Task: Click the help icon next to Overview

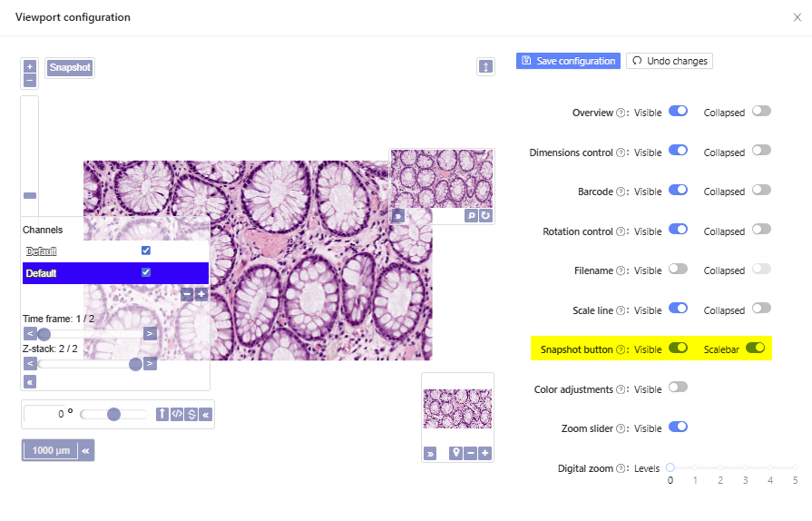Action: (x=621, y=113)
